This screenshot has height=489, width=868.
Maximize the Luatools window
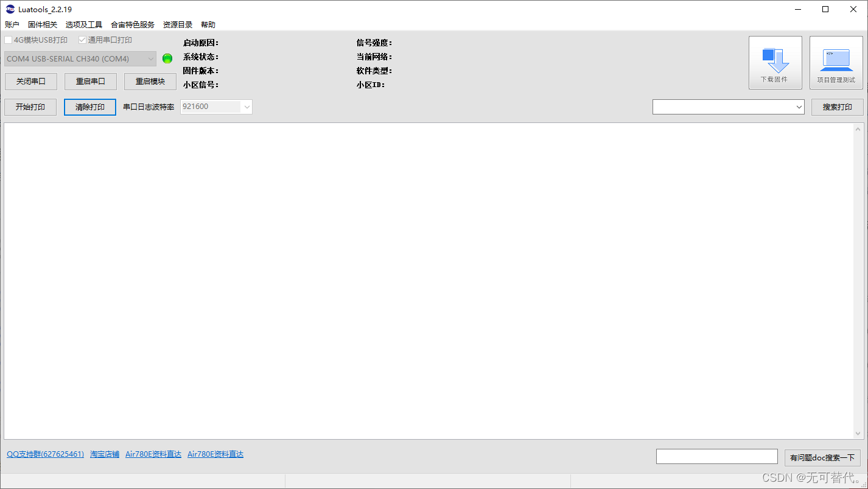(x=825, y=9)
